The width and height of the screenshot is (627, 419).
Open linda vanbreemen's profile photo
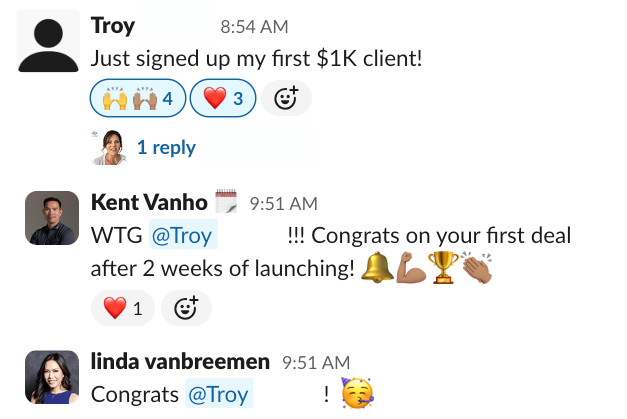coord(52,377)
